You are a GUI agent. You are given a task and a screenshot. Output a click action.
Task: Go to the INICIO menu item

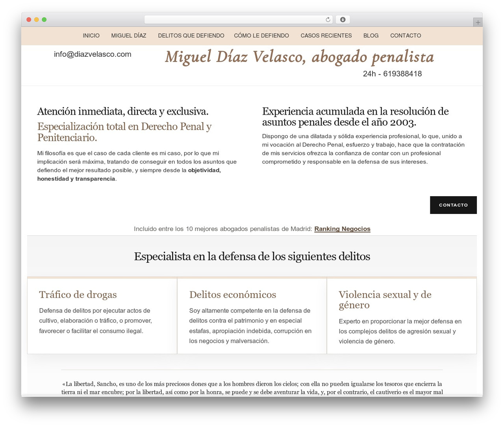(x=91, y=35)
